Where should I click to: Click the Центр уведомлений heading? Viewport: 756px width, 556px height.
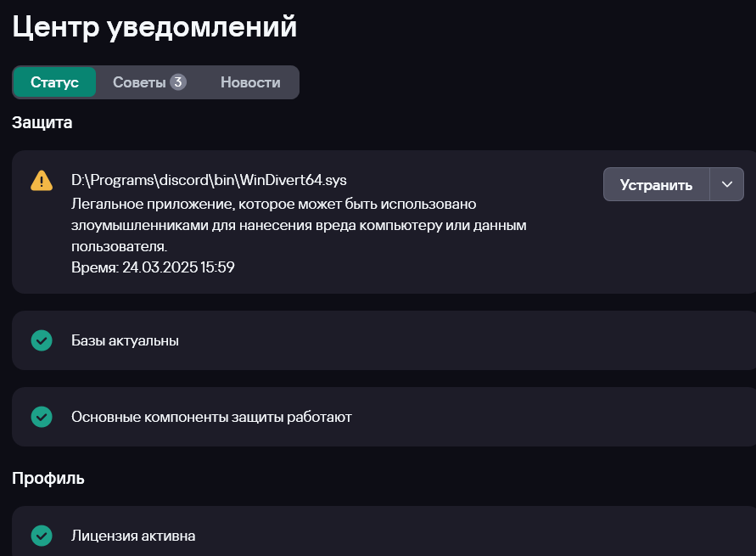[154, 26]
